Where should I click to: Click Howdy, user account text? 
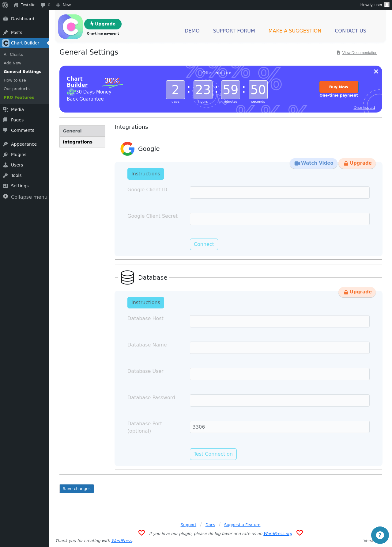pyautogui.click(x=371, y=5)
